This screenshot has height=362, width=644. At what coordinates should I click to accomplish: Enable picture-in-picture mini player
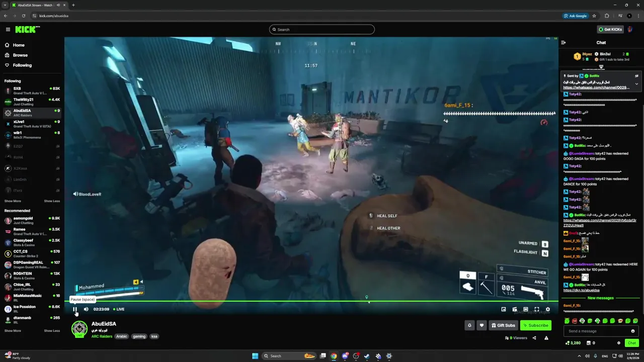tap(504, 309)
